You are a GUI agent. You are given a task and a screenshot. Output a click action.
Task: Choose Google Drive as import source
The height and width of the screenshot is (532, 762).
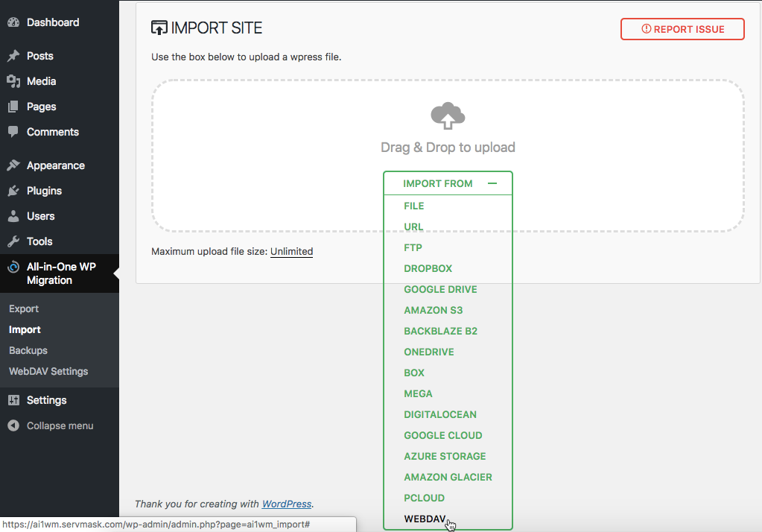(440, 289)
